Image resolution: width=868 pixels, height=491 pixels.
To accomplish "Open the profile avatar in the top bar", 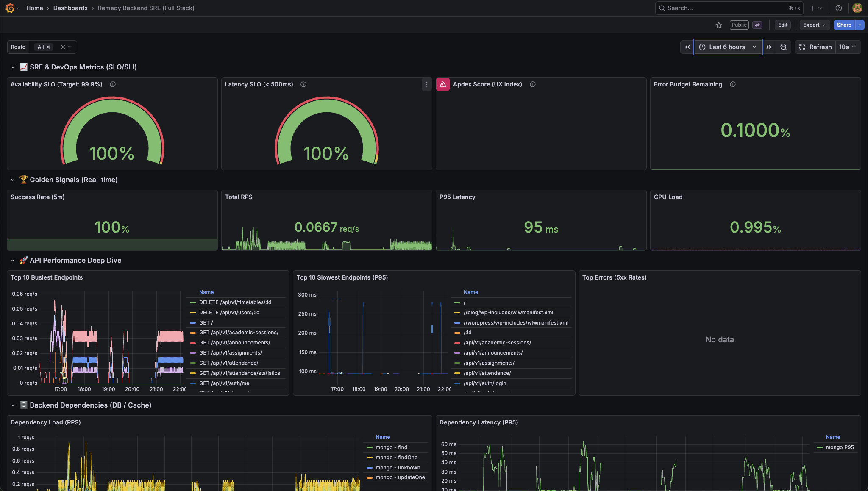I will [857, 8].
